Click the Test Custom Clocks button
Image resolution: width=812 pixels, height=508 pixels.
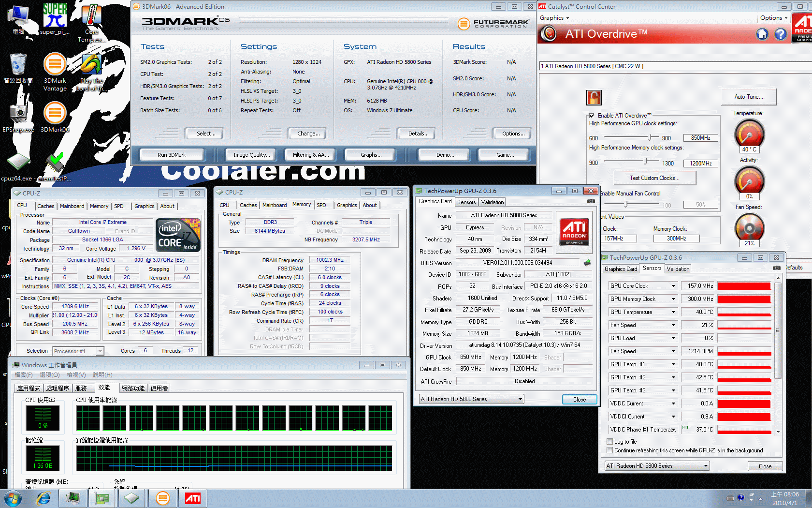(654, 178)
